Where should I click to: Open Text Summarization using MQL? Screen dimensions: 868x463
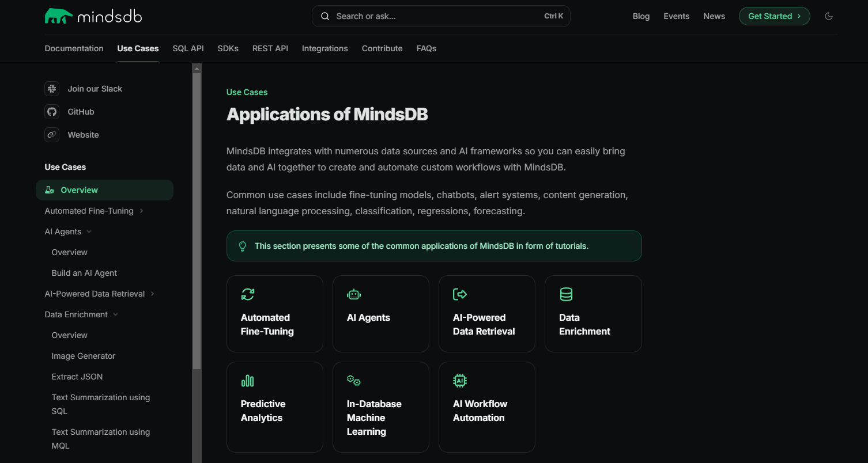[x=100, y=439]
